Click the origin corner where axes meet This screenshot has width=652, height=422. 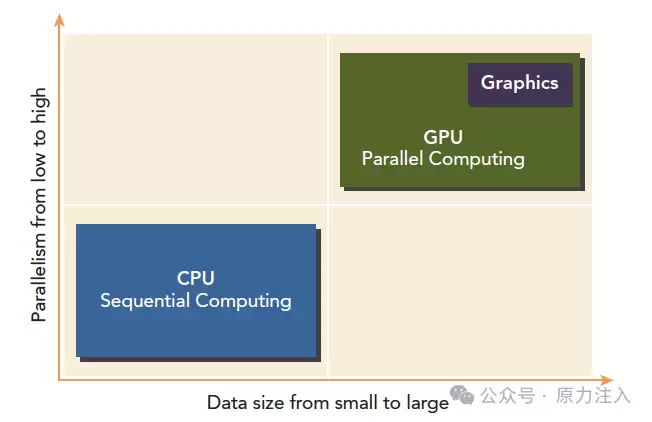point(59,380)
